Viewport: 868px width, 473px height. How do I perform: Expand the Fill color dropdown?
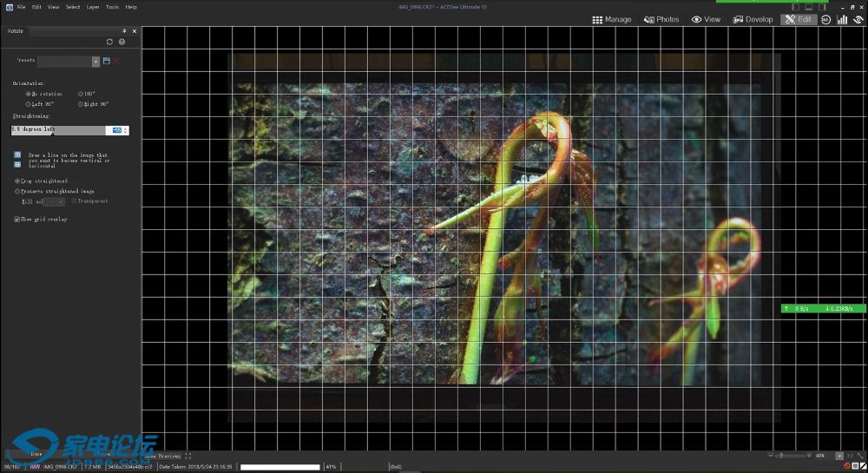tap(60, 201)
